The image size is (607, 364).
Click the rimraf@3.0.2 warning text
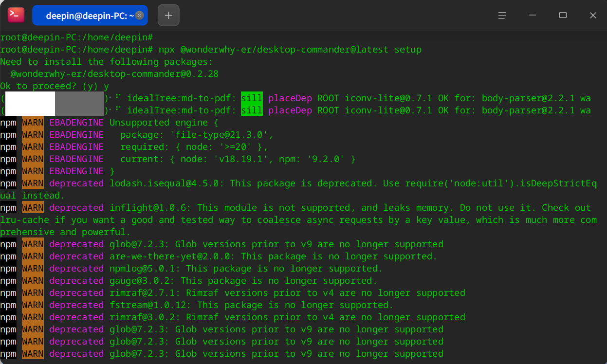coord(287,317)
